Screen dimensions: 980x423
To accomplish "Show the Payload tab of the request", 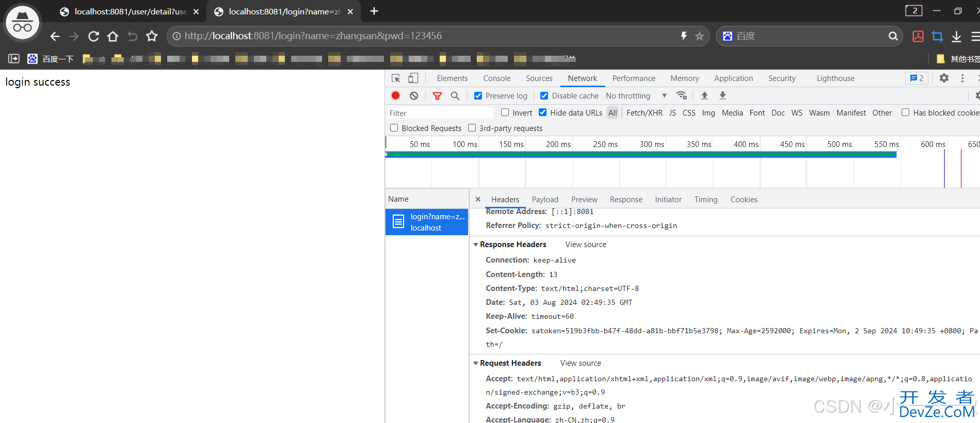I will click(x=545, y=200).
